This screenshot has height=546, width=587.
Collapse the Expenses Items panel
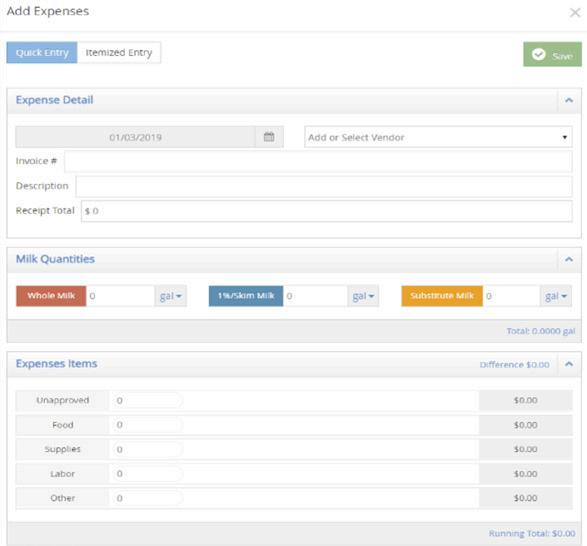coord(569,364)
